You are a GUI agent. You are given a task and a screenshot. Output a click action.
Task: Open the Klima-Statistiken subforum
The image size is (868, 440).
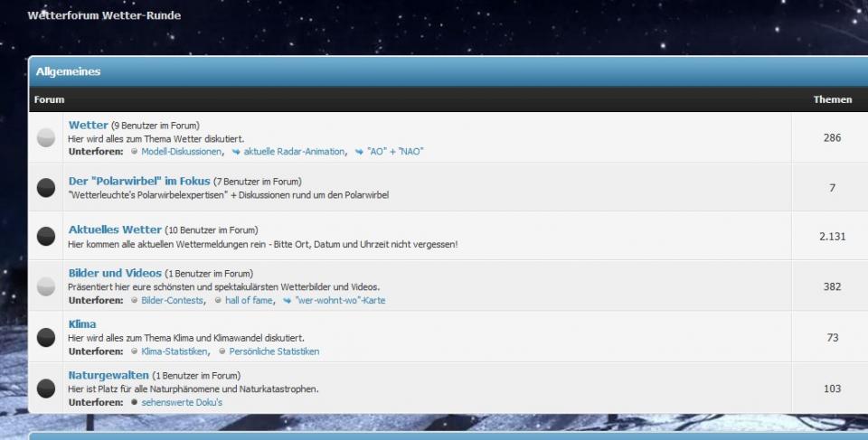[175, 351]
